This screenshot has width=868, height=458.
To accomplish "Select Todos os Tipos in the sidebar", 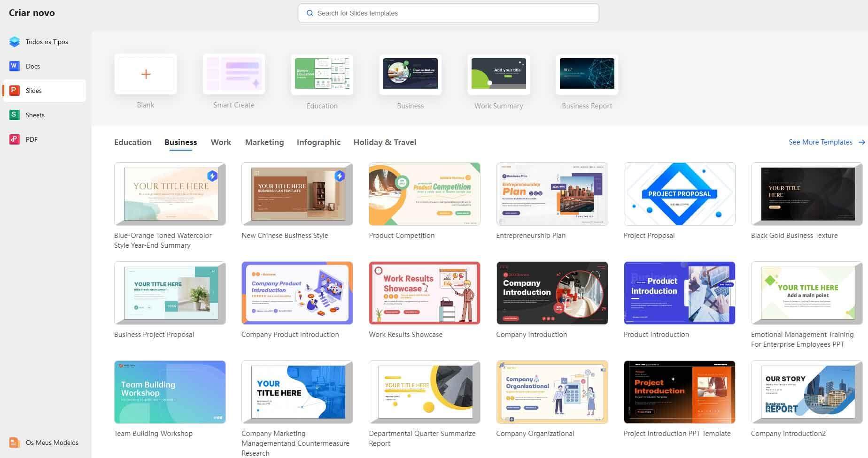I will [45, 42].
